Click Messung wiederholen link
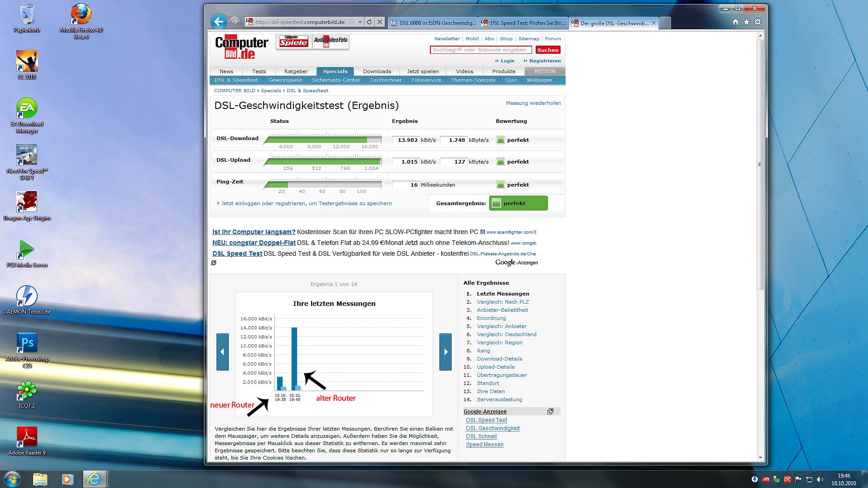The width and height of the screenshot is (868, 488). pyautogui.click(x=533, y=103)
